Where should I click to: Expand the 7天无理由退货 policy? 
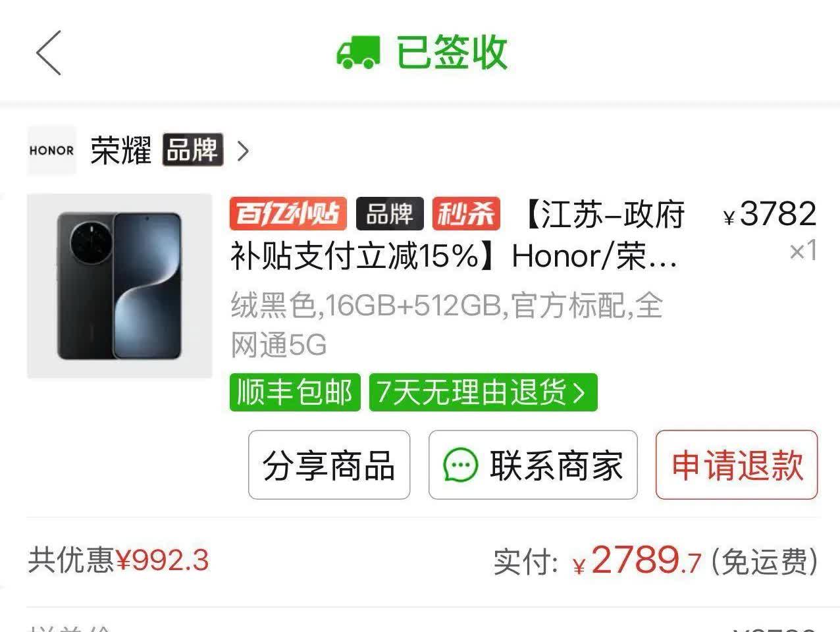[x=483, y=392]
